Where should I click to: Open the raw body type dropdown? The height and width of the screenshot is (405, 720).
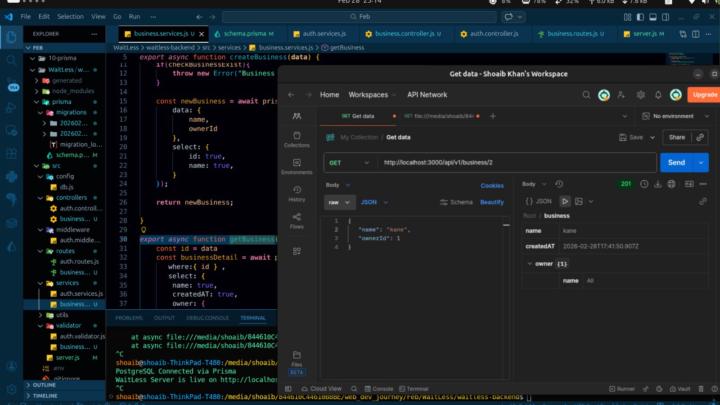click(x=339, y=202)
